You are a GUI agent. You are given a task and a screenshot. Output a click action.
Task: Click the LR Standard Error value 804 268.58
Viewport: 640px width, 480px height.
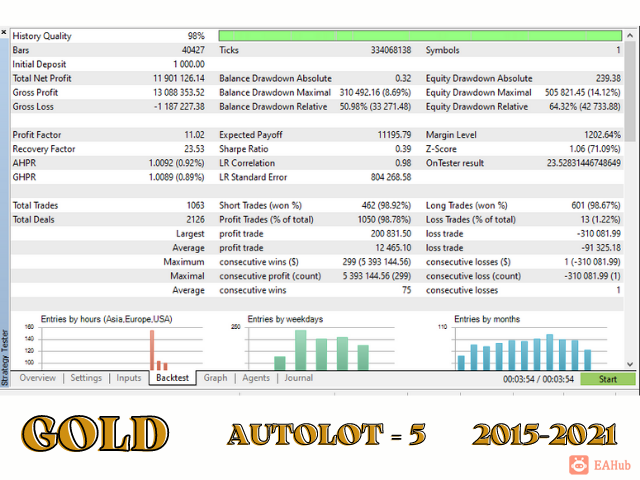(391, 177)
